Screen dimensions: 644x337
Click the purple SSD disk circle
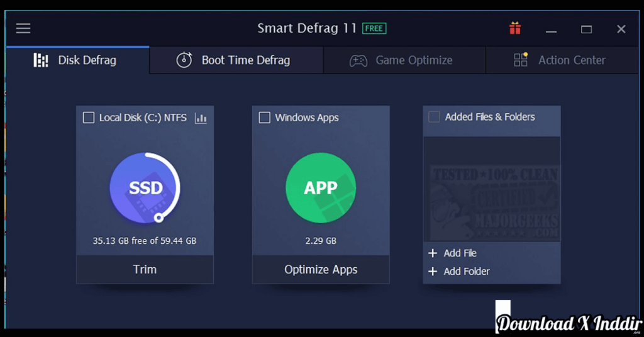coord(145,187)
